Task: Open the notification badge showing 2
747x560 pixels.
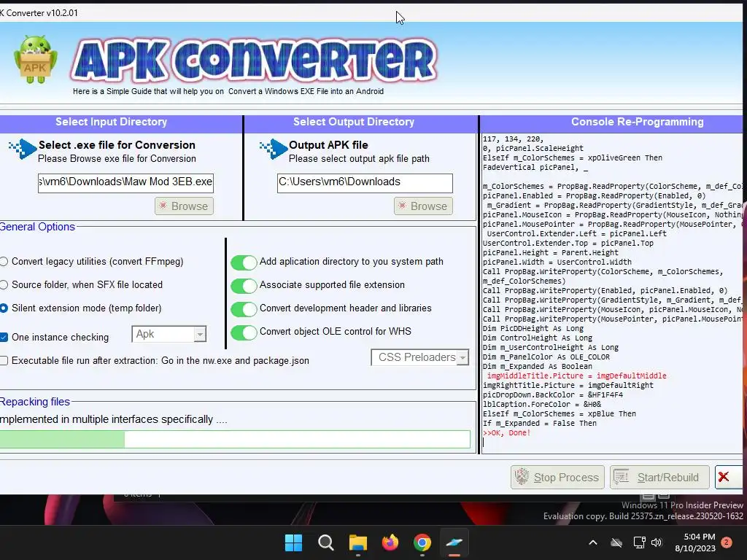Action: coord(727,542)
